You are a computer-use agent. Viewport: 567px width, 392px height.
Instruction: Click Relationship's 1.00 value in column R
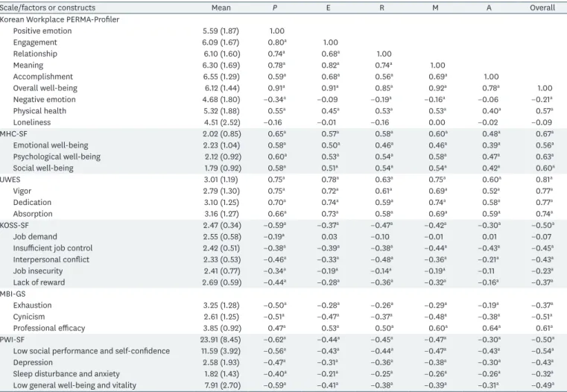384,54
